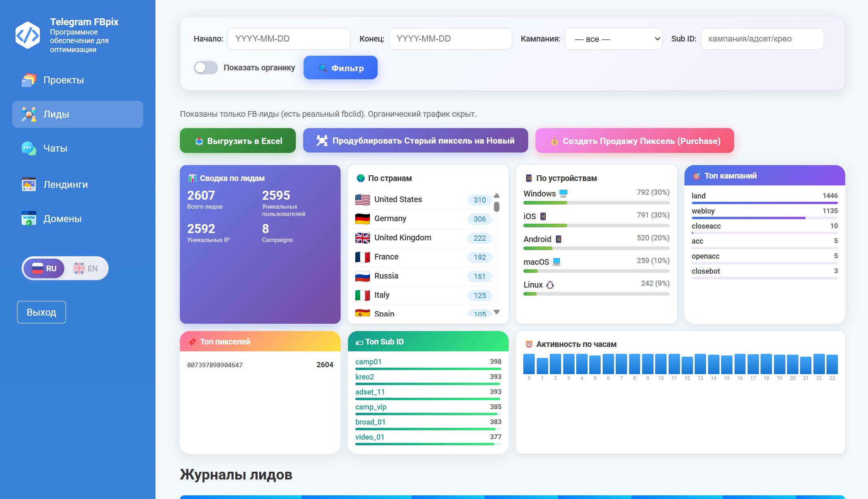The width and height of the screenshot is (868, 499).
Task: Click the countries list scroll-down arrow
Action: click(x=496, y=312)
